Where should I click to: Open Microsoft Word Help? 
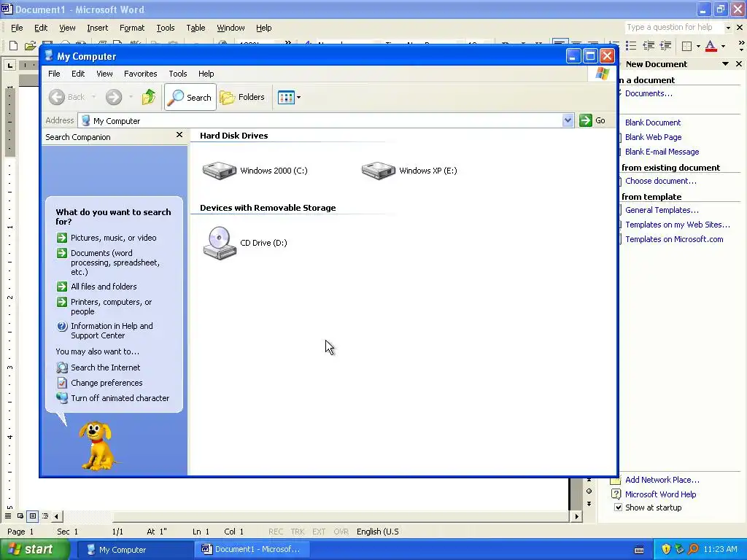tap(660, 495)
